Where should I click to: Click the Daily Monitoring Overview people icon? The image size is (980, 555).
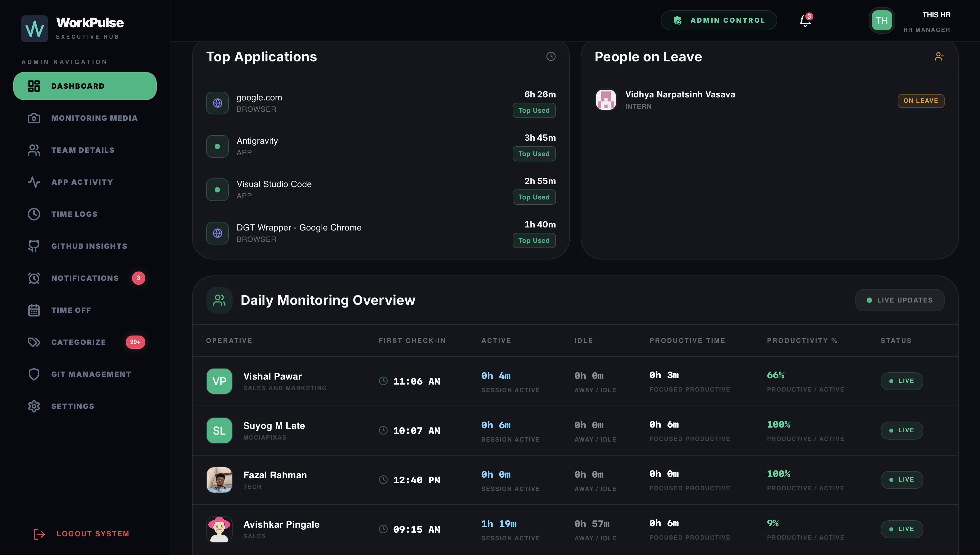(x=219, y=300)
